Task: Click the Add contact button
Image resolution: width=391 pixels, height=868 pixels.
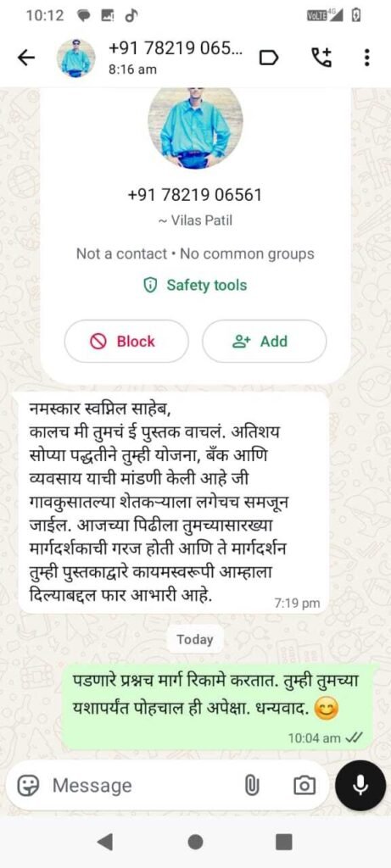Action: 264,342
